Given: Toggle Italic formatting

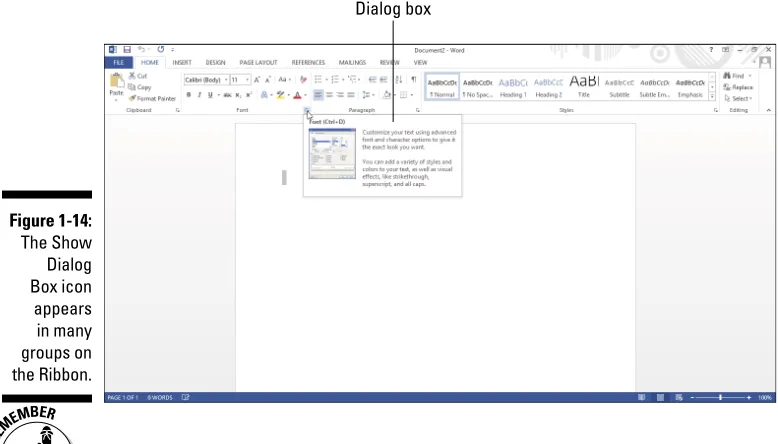Looking at the screenshot, I should pos(199,95).
